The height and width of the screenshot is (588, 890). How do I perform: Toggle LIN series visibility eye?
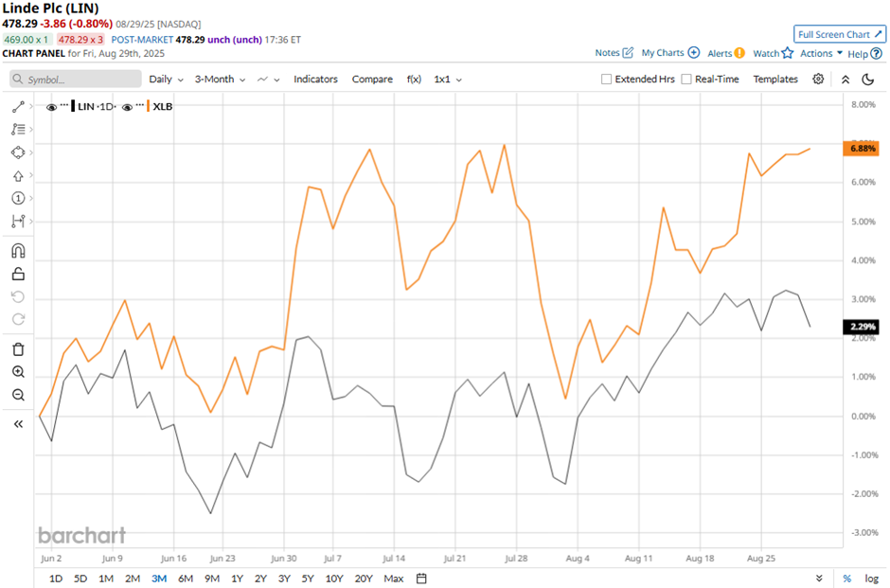click(x=51, y=107)
